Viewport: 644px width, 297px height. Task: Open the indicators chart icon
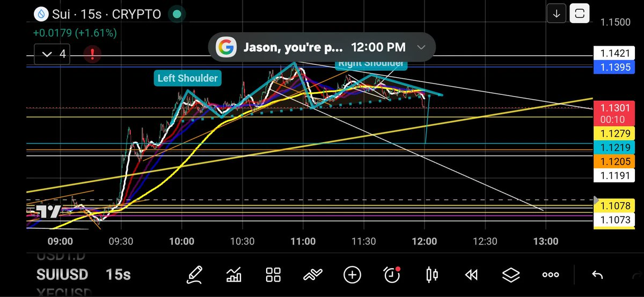(234, 275)
